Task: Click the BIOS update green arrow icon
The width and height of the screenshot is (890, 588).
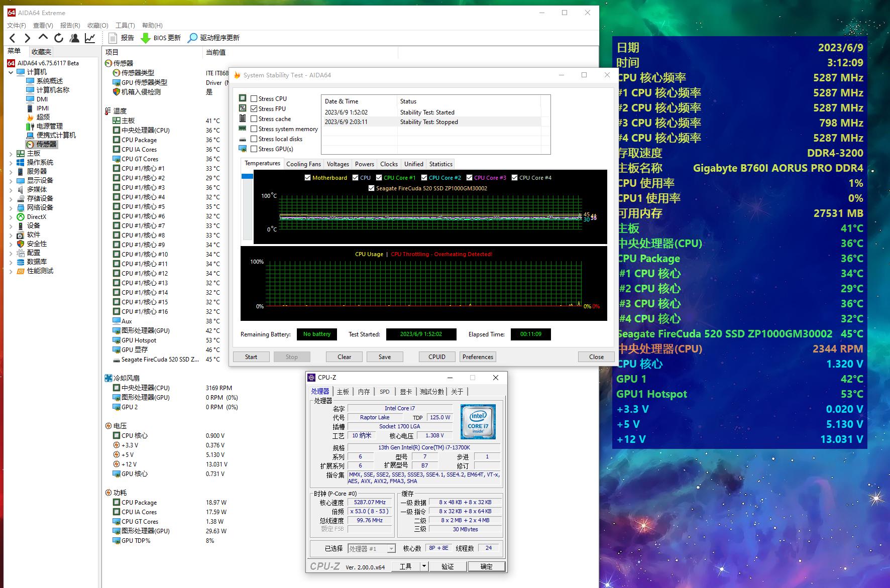Action: point(146,38)
